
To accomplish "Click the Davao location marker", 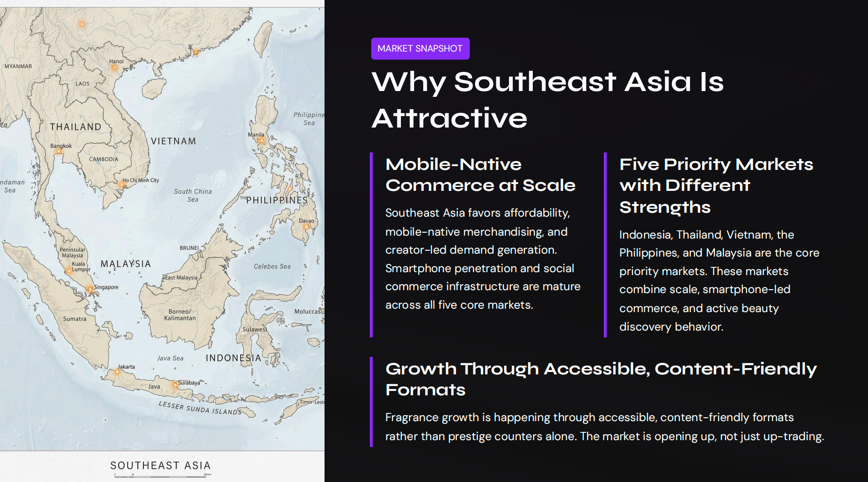I will (x=307, y=227).
